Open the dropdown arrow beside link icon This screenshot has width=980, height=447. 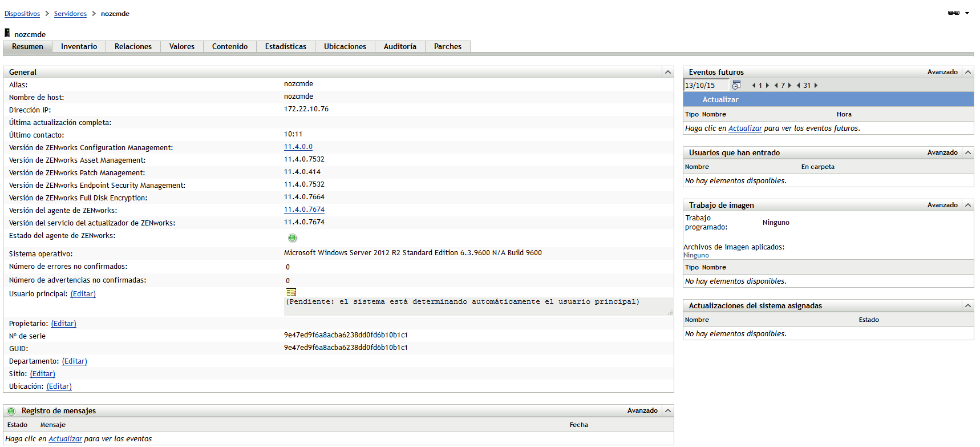(x=967, y=13)
